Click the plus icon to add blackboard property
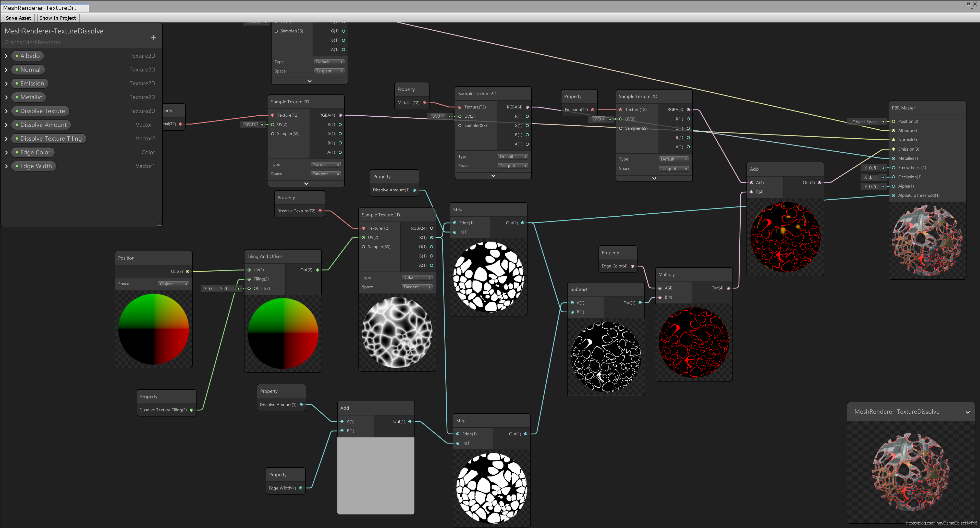This screenshot has height=528, width=980. click(x=153, y=37)
